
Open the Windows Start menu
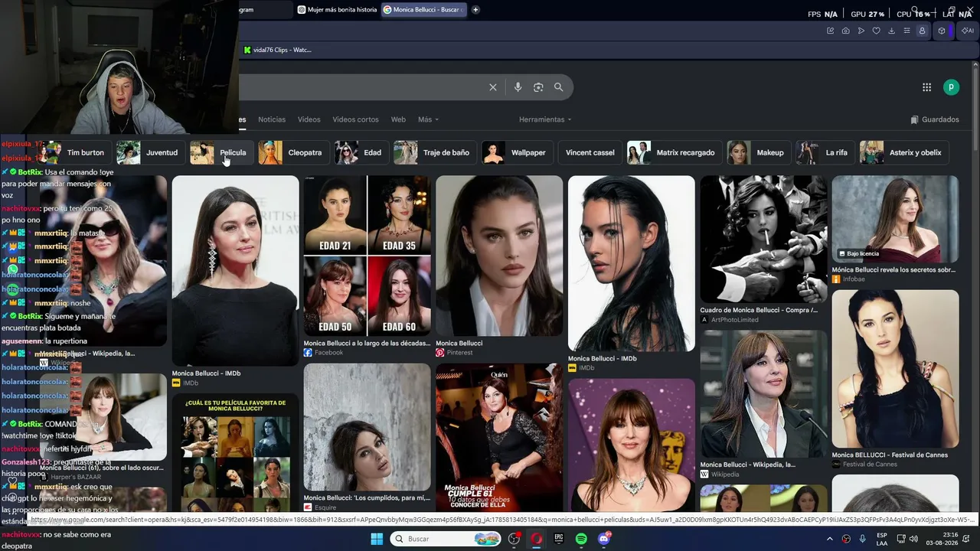pyautogui.click(x=377, y=539)
